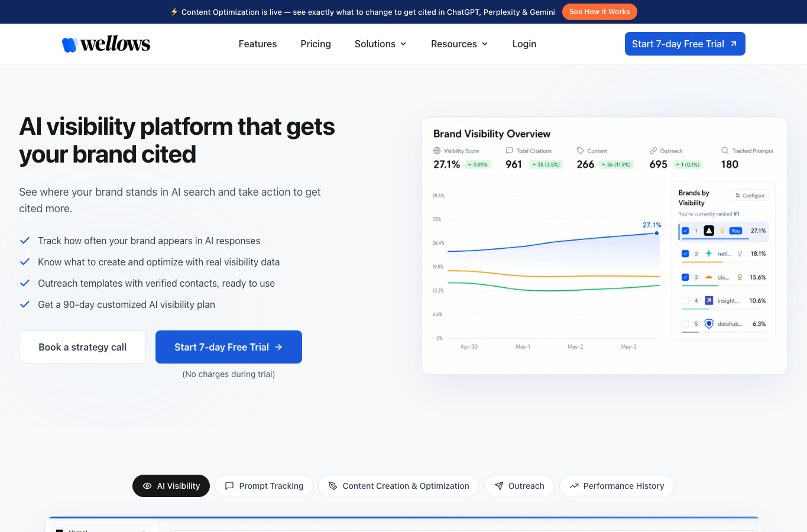Click the sliders icon on the Configure button
The image size is (807, 532).
tap(738, 196)
